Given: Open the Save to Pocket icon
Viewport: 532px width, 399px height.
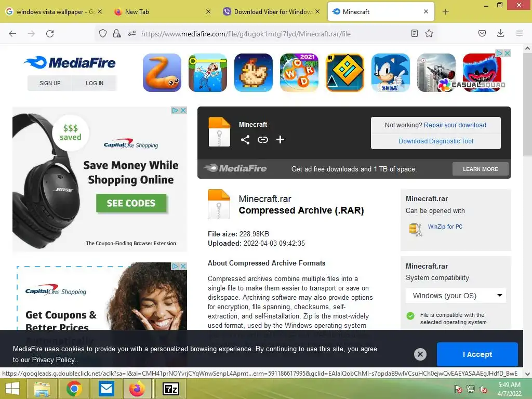Looking at the screenshot, I should 482,33.
